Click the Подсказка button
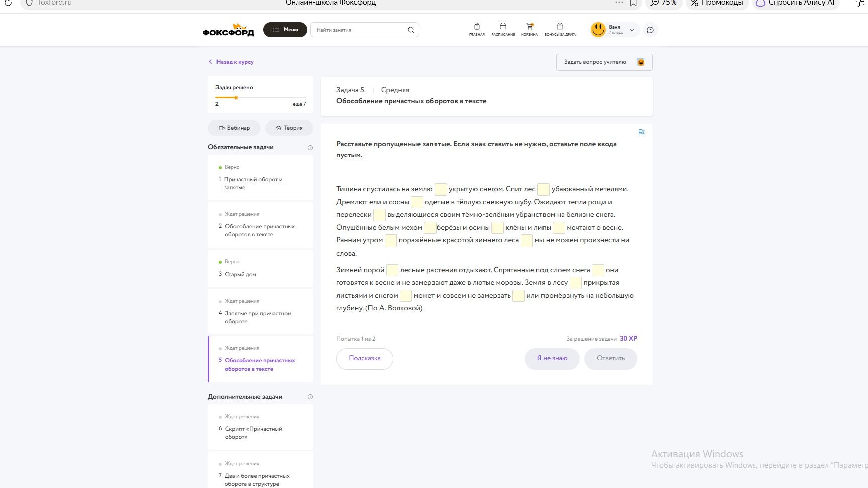The image size is (868, 488). 365,358
